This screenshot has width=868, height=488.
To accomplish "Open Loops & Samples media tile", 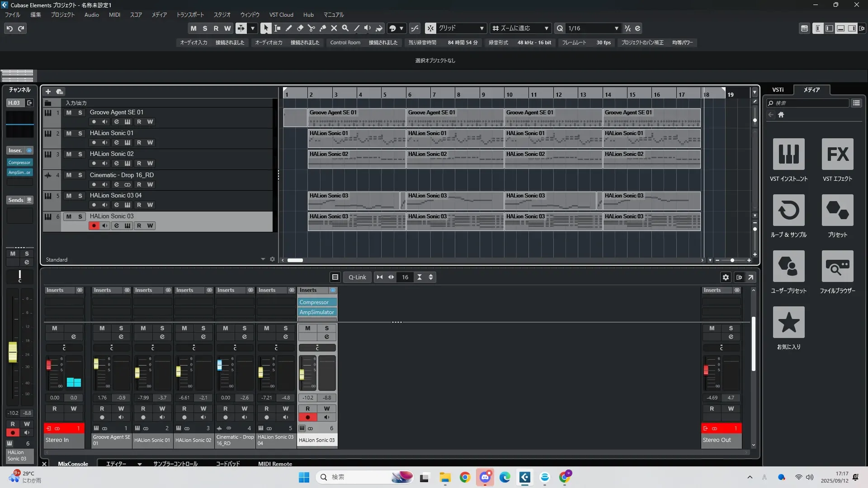I will tap(788, 211).
